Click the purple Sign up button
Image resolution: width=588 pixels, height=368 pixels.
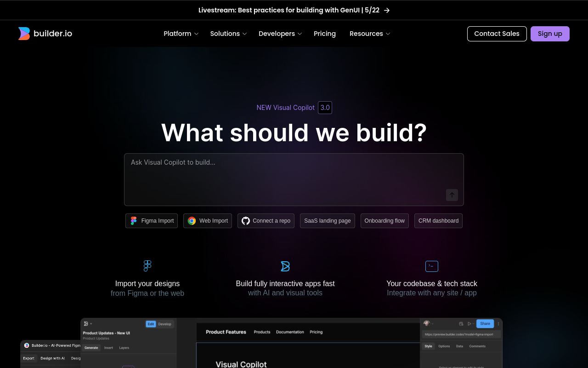pos(550,34)
